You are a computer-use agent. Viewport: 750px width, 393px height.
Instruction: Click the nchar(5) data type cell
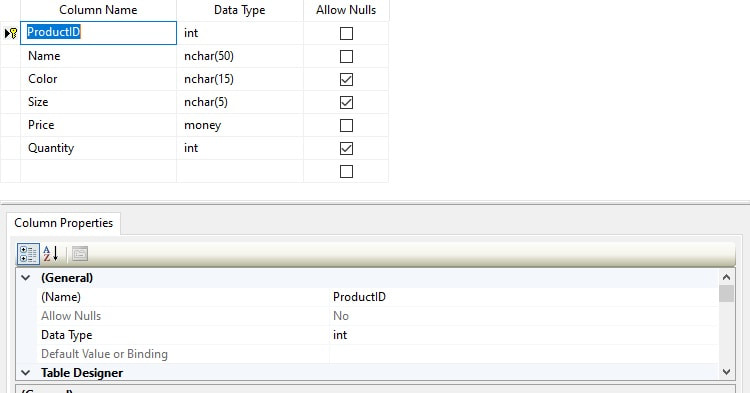(x=240, y=102)
